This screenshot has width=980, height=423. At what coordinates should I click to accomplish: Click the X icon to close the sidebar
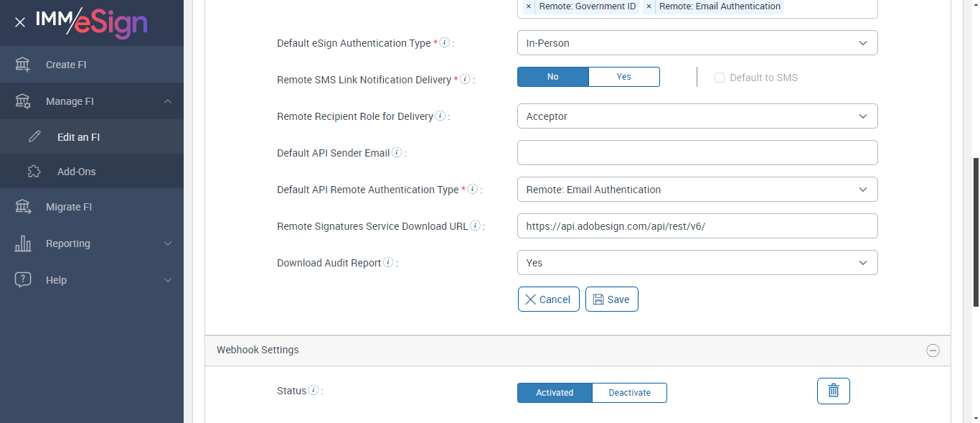(20, 22)
